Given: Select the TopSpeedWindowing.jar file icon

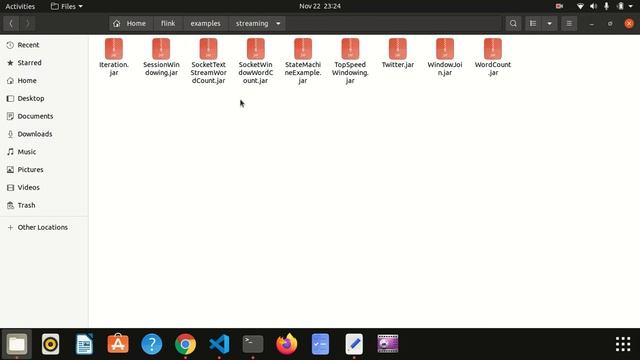Looking at the screenshot, I should click(350, 49).
